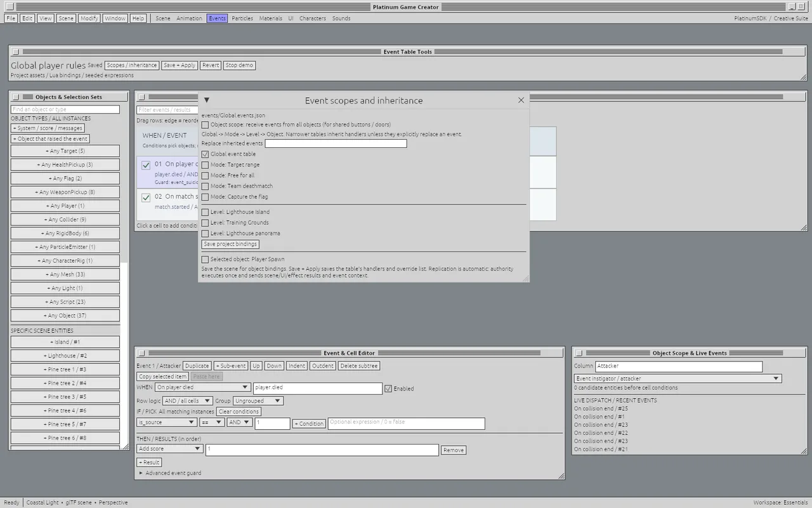This screenshot has height=508, width=812.
Task: Click Object Scope & Live Events panel icon
Action: click(x=579, y=353)
